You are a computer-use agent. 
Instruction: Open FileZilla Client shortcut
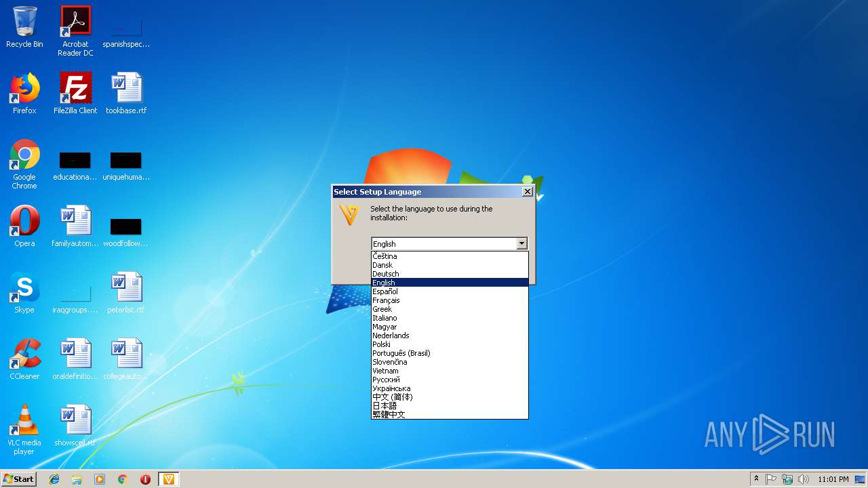pos(75,94)
